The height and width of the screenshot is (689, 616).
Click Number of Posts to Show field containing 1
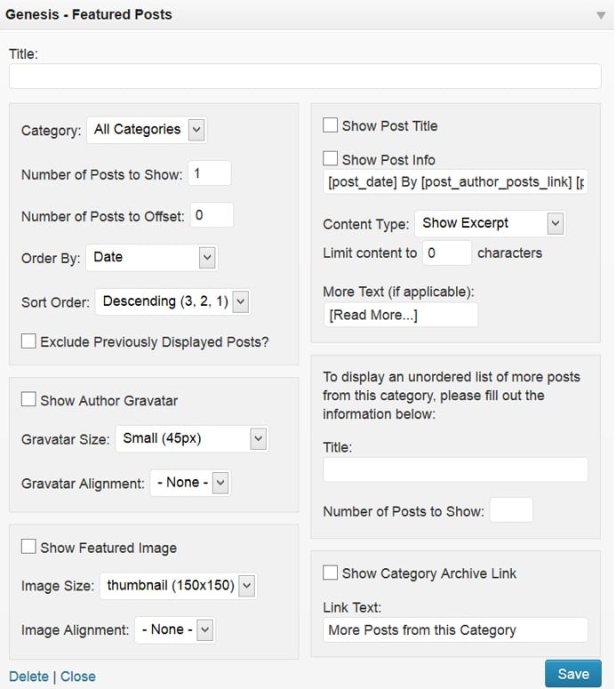(210, 172)
